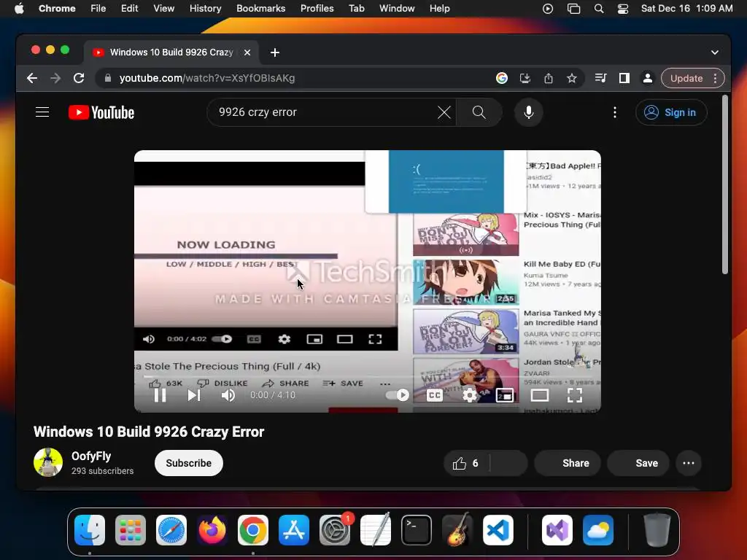The width and height of the screenshot is (747, 560).
Task: Run search with magnifier button
Action: 479,112
